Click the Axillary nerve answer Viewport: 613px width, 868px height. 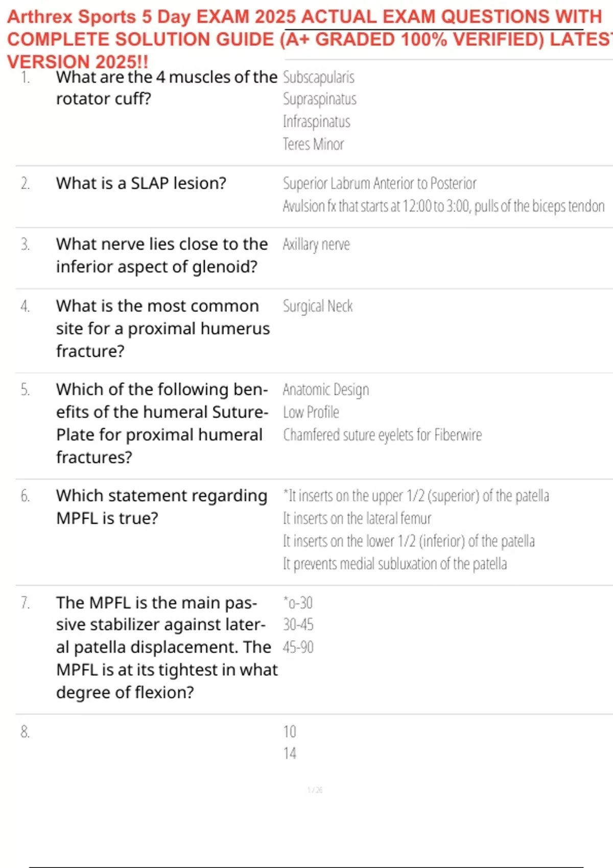pyautogui.click(x=316, y=245)
